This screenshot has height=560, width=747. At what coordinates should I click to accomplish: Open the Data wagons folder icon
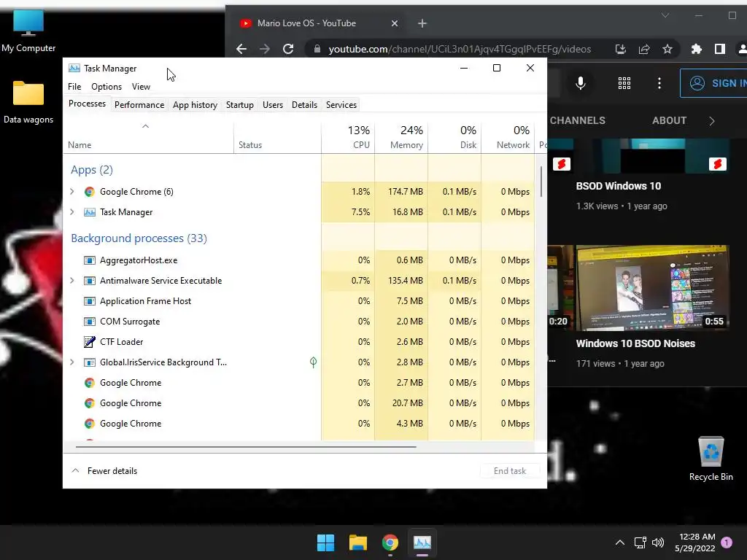28,102
